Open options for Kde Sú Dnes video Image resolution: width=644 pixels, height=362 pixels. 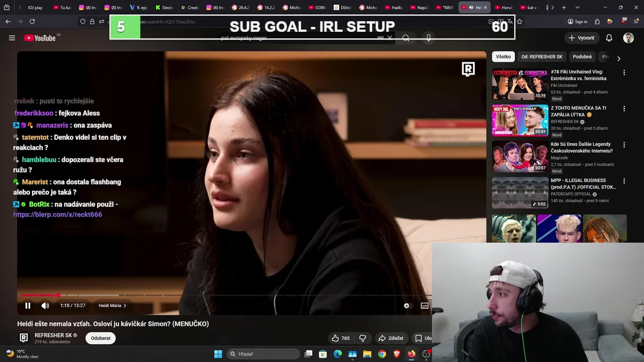point(624,145)
